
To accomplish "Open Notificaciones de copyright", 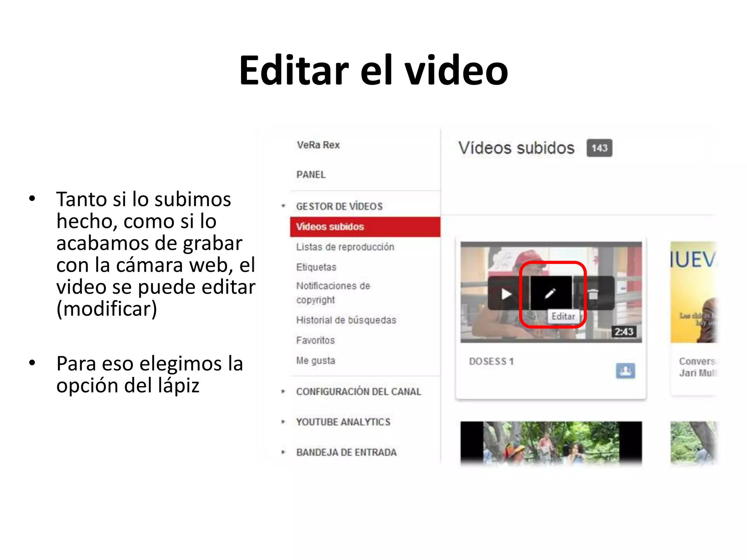I will (x=333, y=293).
